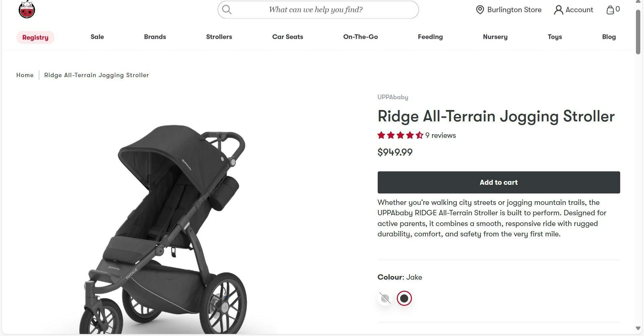
Task: Click the star rating icons
Action: (400, 135)
